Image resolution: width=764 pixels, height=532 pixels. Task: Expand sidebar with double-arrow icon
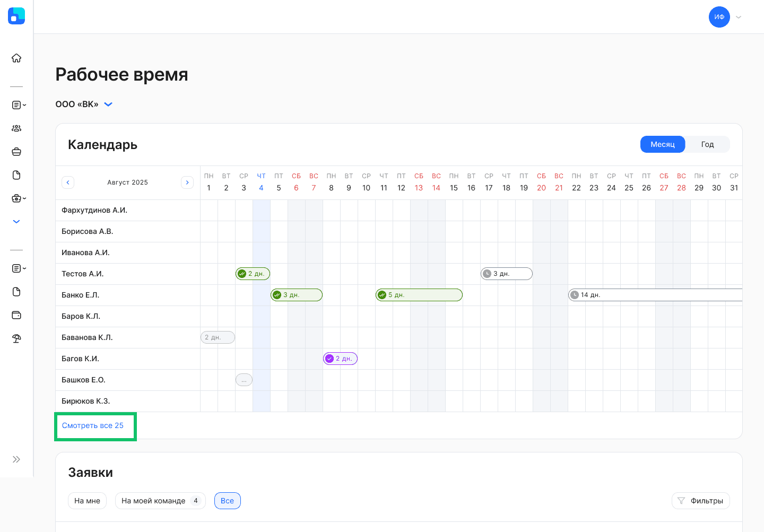pyautogui.click(x=16, y=459)
